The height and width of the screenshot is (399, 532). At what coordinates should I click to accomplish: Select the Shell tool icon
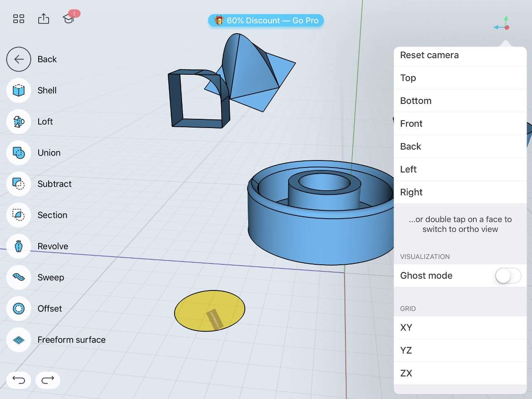pos(19,91)
